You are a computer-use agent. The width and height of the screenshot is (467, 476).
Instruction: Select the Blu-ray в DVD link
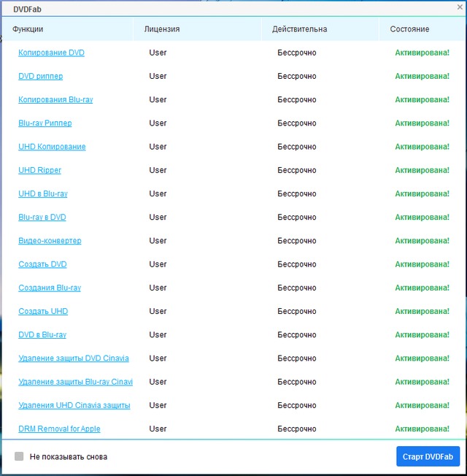pos(42,217)
